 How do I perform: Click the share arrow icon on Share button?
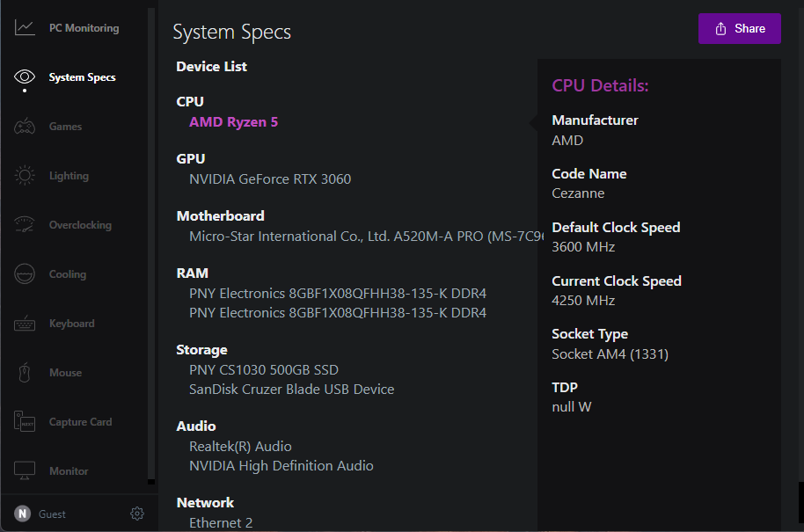click(721, 29)
